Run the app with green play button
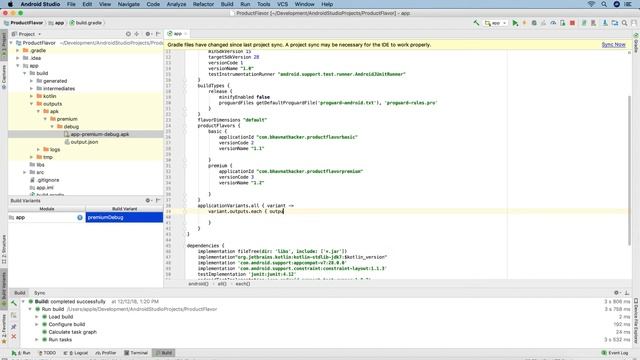640x360 pixels. pos(515,23)
